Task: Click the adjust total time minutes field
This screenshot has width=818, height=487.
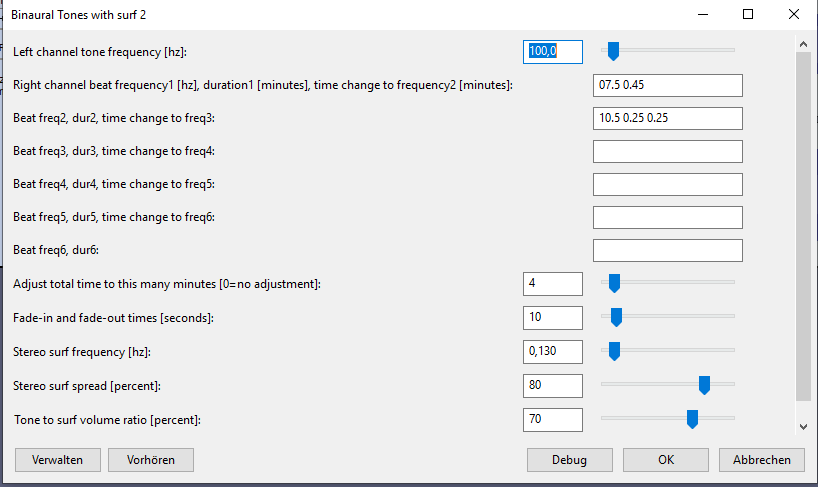Action: [x=552, y=283]
